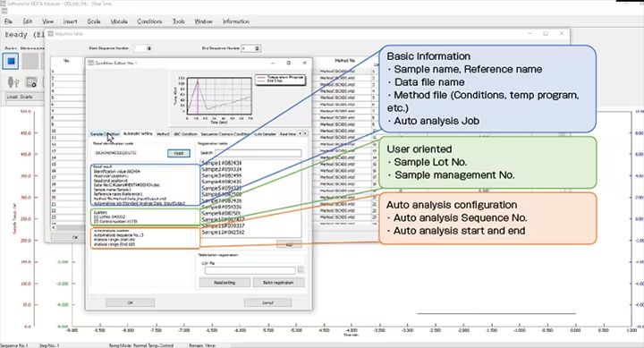Click the Batch registration button
This screenshot has height=348, width=644.
278,283
